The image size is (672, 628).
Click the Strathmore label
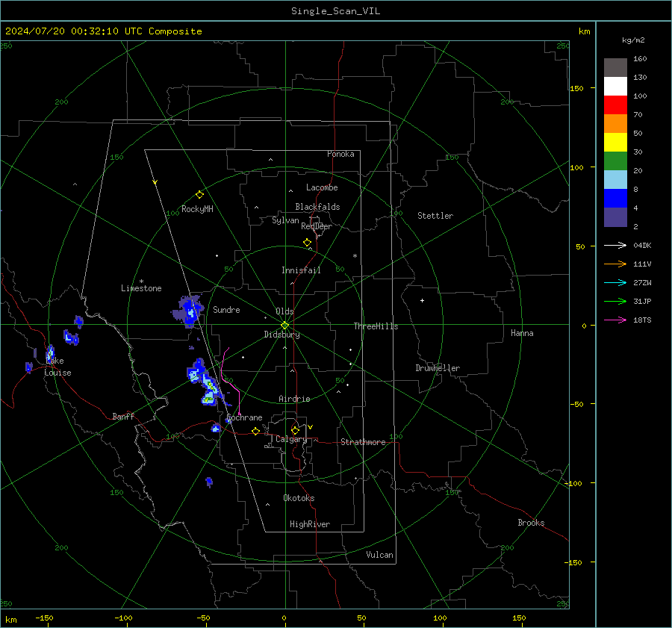click(x=363, y=442)
